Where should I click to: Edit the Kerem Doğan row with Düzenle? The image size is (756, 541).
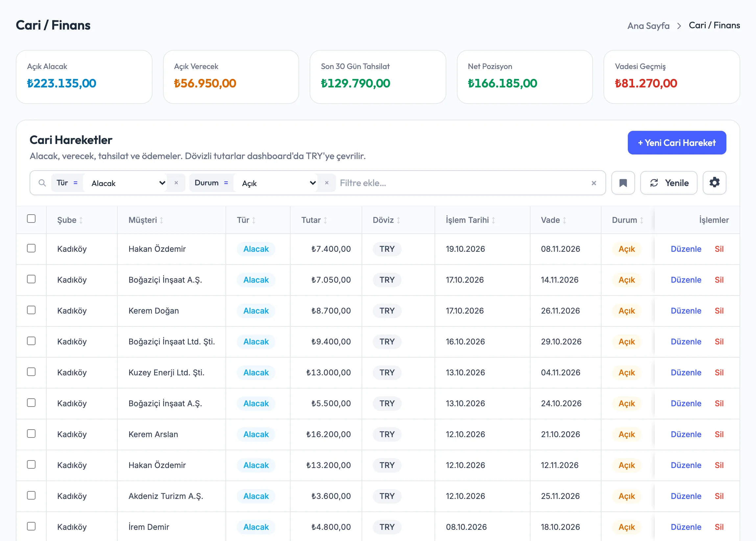pyautogui.click(x=686, y=311)
